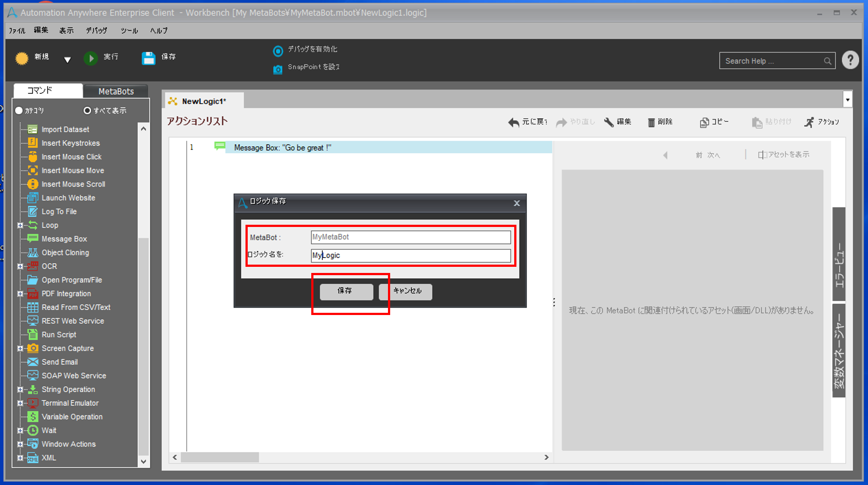Select the Object Cloning icon
The height and width of the screenshot is (485, 868).
[32, 252]
